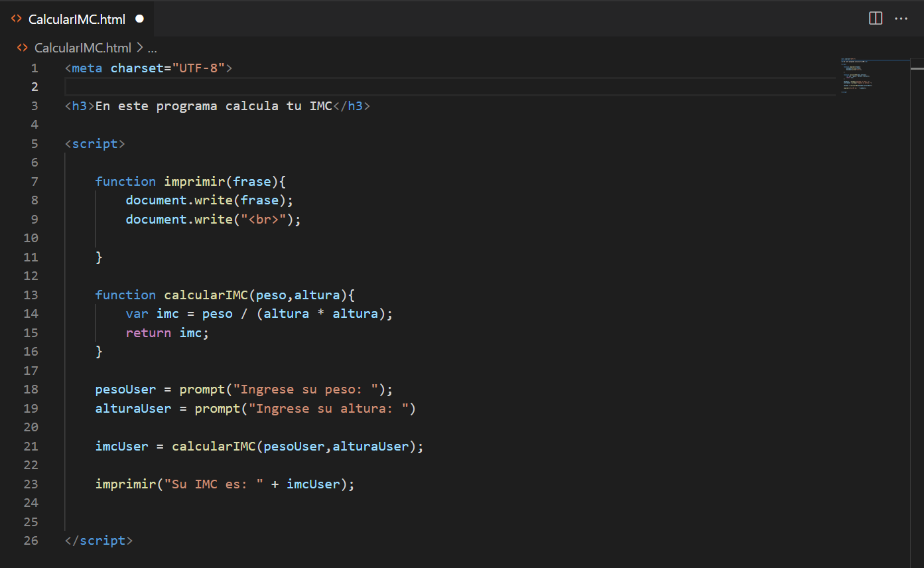The width and height of the screenshot is (924, 568).
Task: Click the "meta" tag name on line 1
Action: (88, 68)
